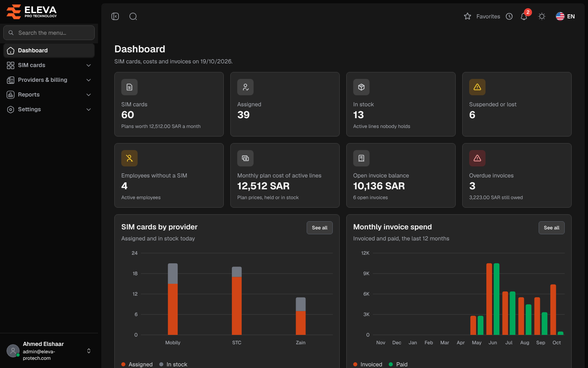Click See all for Monthly invoice spend
Image resolution: width=588 pixels, height=368 pixels.
552,228
